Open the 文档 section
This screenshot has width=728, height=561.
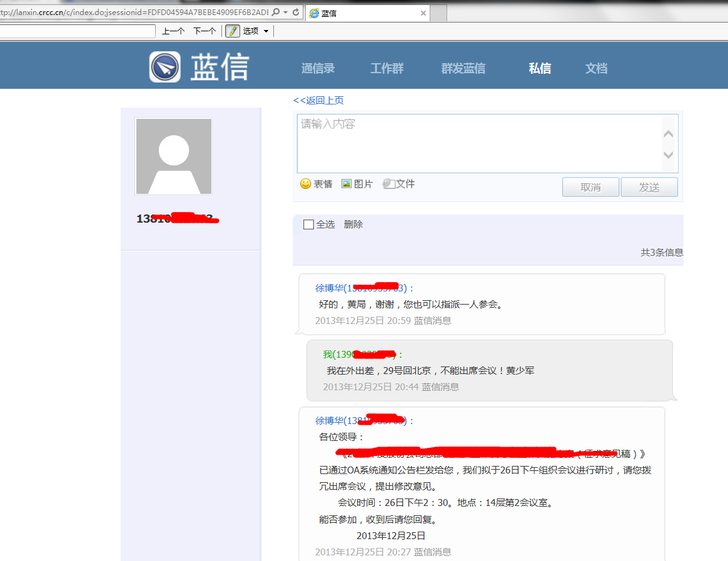596,68
